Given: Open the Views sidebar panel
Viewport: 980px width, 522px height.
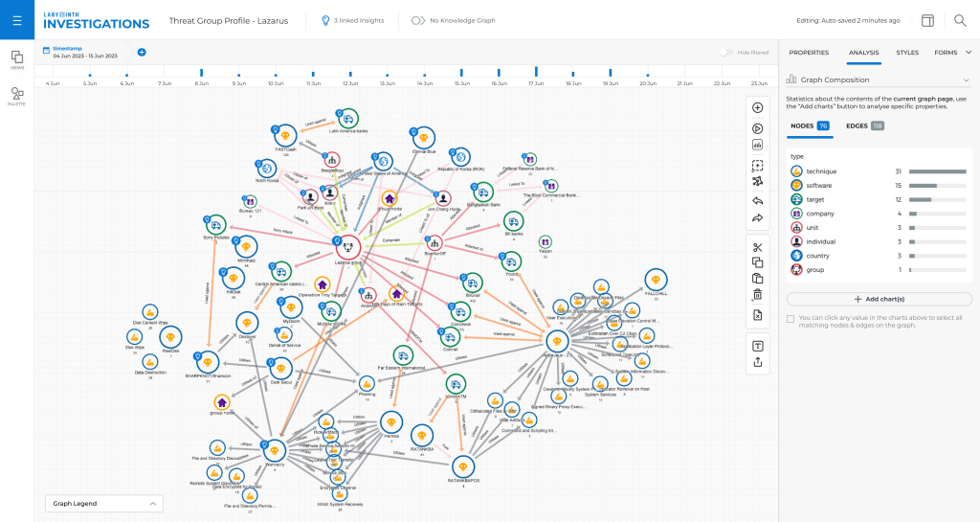Looking at the screenshot, I should (x=17, y=60).
